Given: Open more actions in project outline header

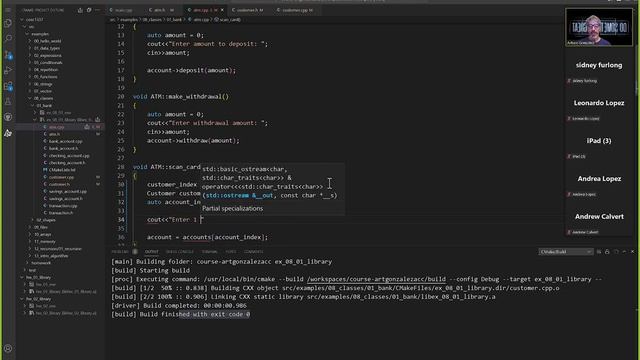Looking at the screenshot, I should (x=98, y=10).
